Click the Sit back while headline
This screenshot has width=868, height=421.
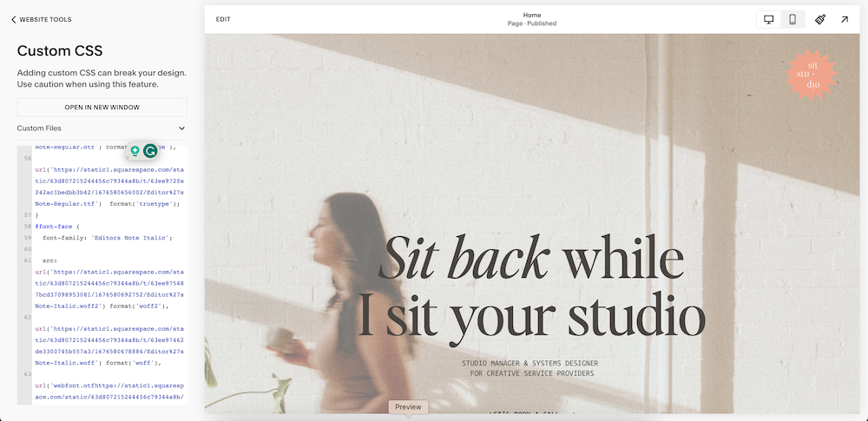point(531,259)
